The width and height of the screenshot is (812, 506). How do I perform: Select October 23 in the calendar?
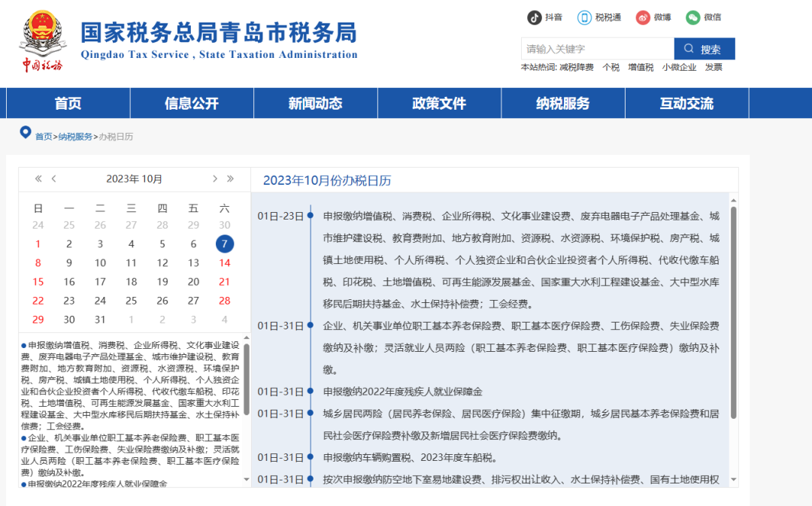[69, 301]
